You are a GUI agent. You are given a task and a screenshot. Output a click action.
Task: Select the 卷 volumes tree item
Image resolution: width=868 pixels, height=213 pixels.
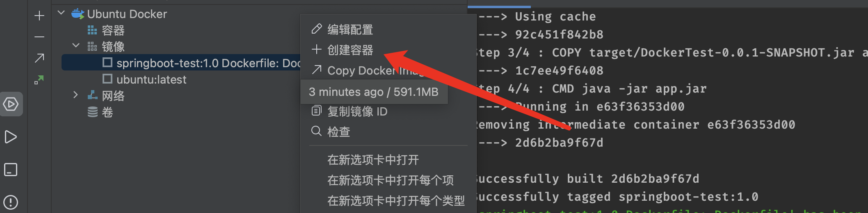click(107, 112)
